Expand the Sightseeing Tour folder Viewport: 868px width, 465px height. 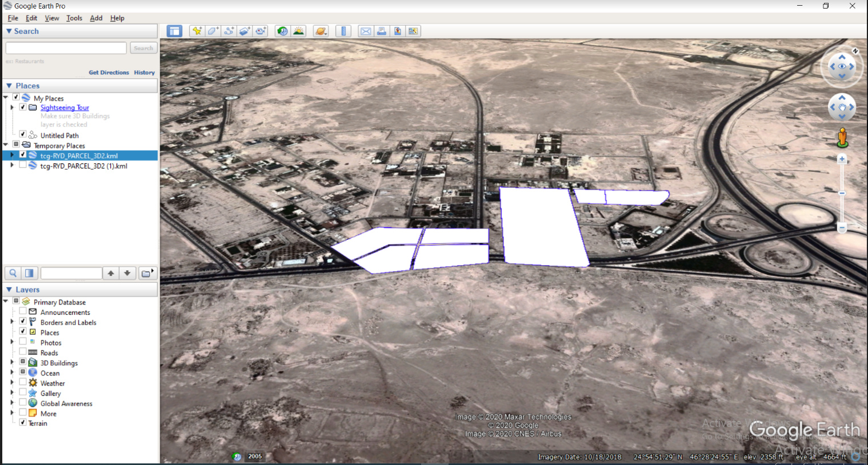(12, 107)
